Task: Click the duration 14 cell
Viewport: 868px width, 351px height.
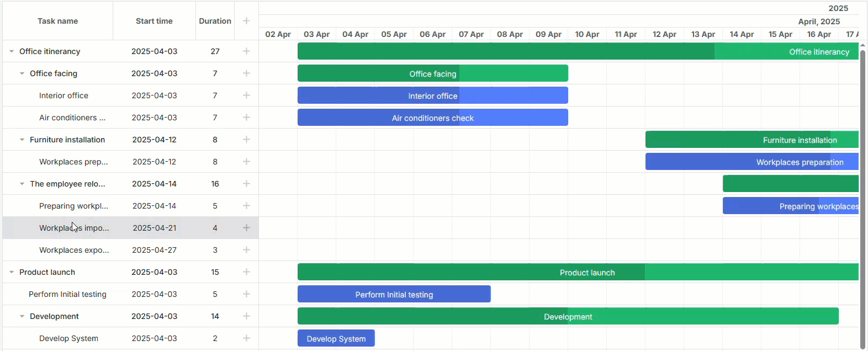Action: (x=215, y=316)
